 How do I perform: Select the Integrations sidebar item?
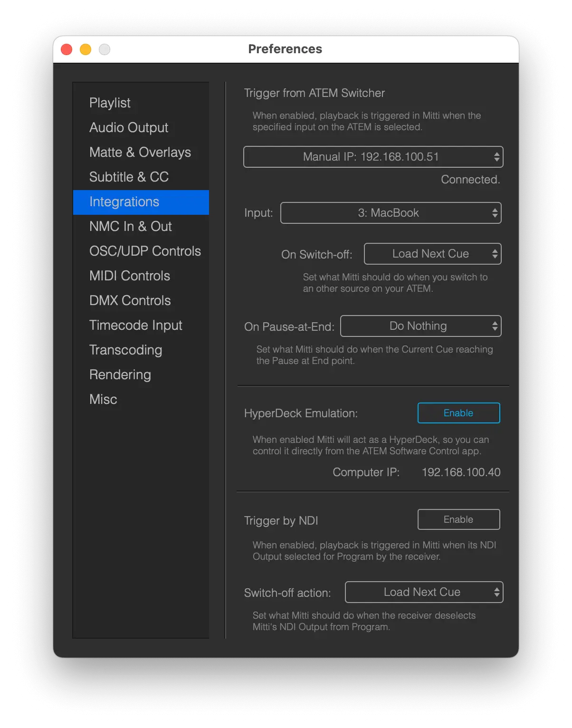[141, 202]
